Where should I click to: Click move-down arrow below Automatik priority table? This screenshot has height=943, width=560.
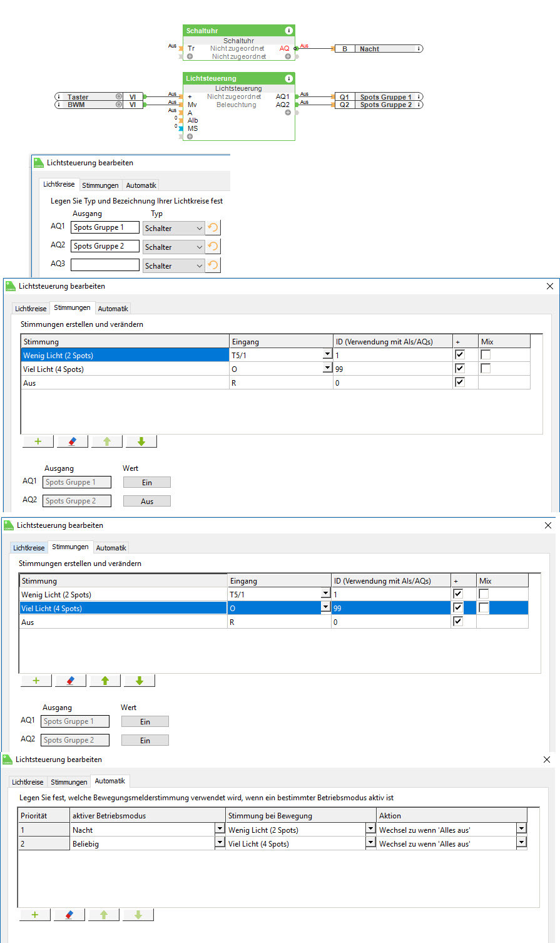pos(138,915)
